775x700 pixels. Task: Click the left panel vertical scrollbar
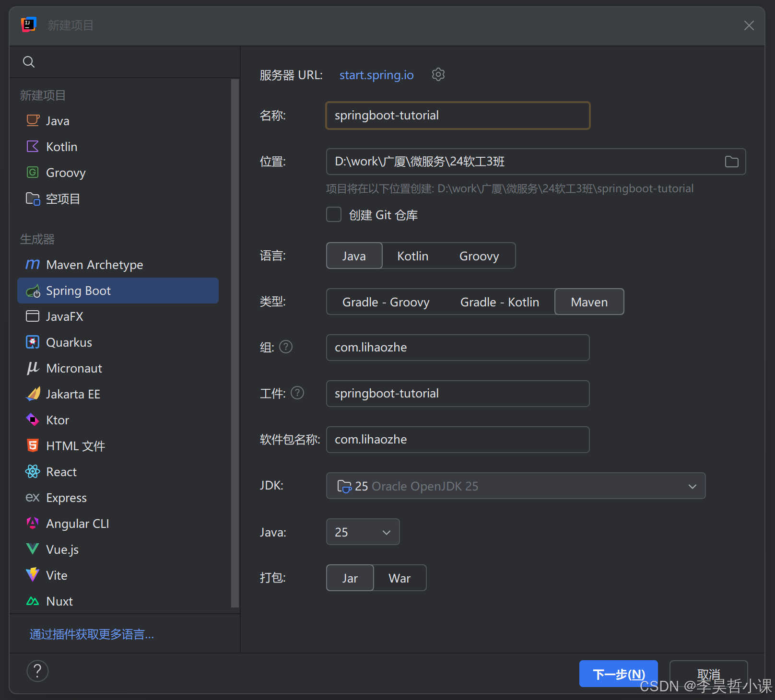pos(235,343)
